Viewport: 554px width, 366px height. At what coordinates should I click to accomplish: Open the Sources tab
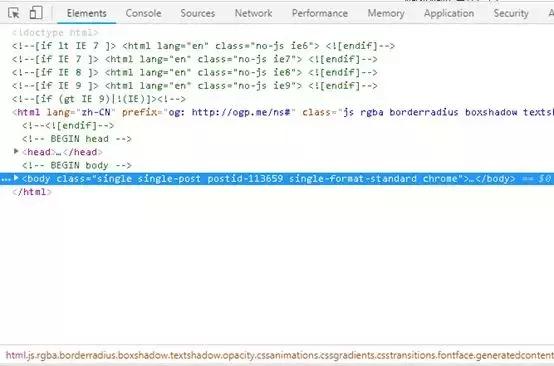[198, 13]
